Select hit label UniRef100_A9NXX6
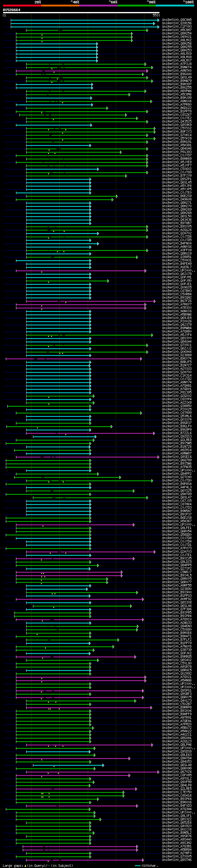This screenshot has height=868, width=197. pyautogui.click(x=177, y=101)
